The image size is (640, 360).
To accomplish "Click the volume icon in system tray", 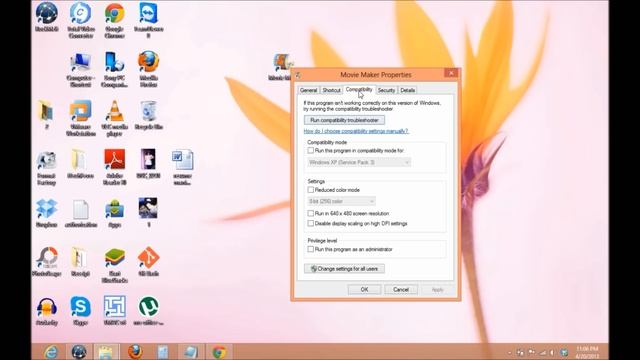I will coord(552,352).
